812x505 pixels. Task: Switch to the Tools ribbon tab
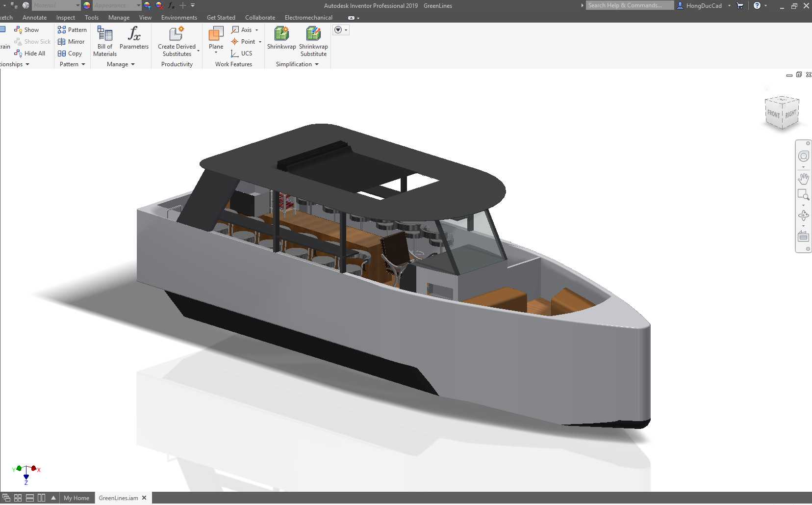tap(92, 18)
